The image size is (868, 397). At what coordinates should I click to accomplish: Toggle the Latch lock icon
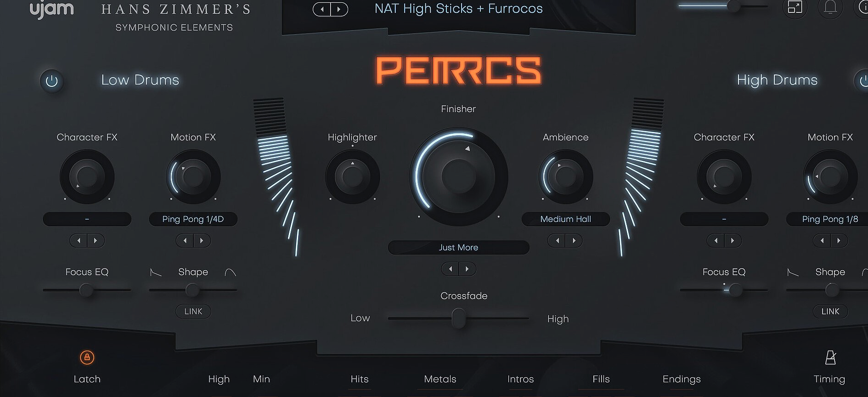tap(87, 357)
